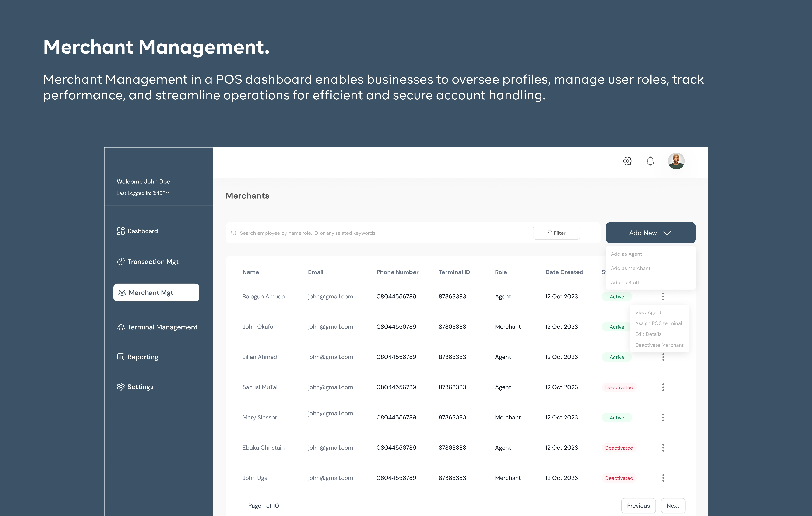Open three-dot menu for Balogun Amuda

pos(663,297)
